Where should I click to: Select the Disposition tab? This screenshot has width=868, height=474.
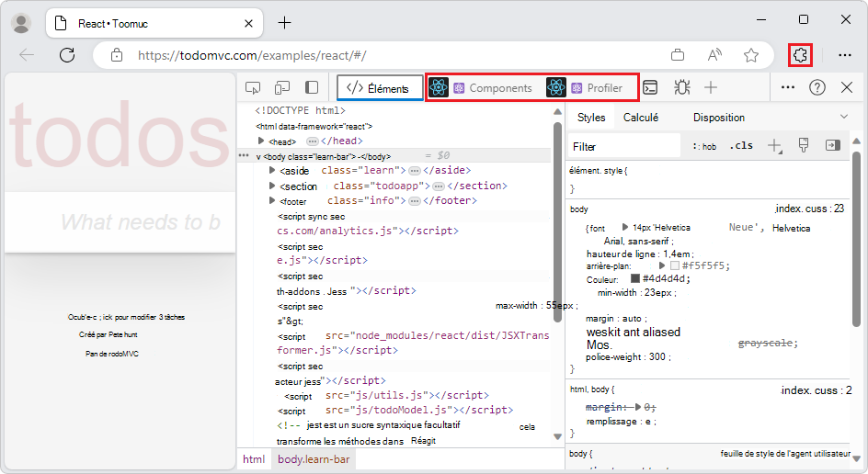718,118
